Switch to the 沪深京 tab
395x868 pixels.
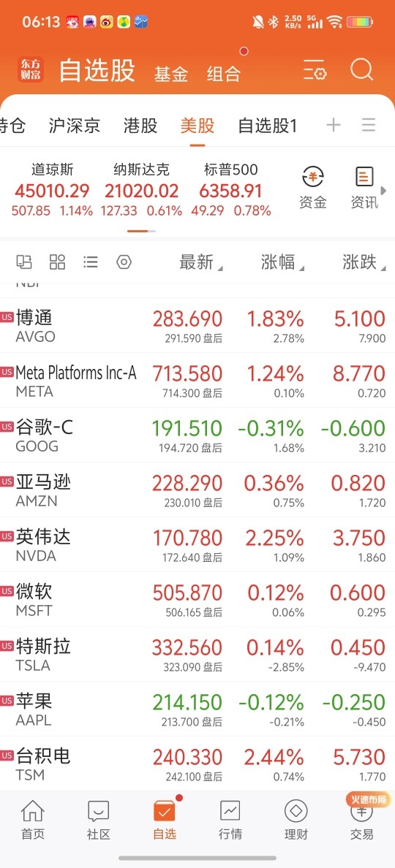[74, 126]
